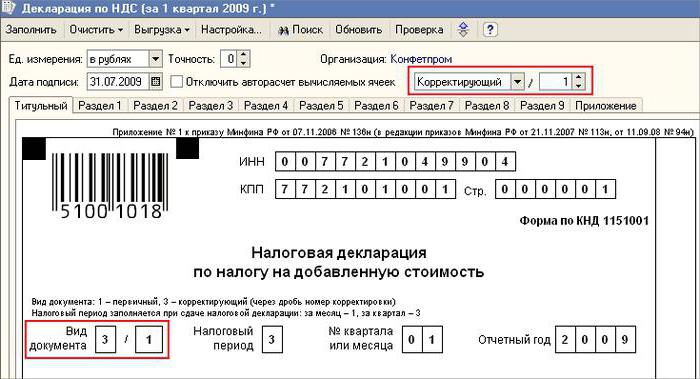Screen dimensions: 700x379
Task: Click the 'Настройка...' button
Action: (x=231, y=30)
